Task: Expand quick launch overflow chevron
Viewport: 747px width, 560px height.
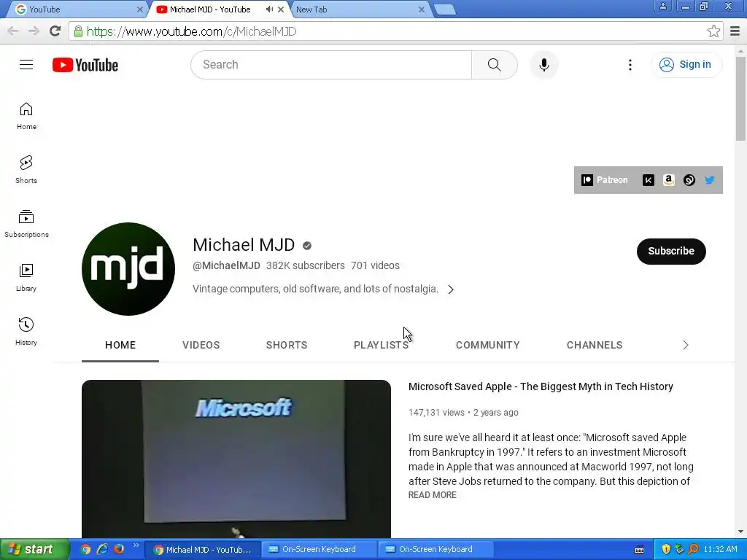Action: pos(136,545)
